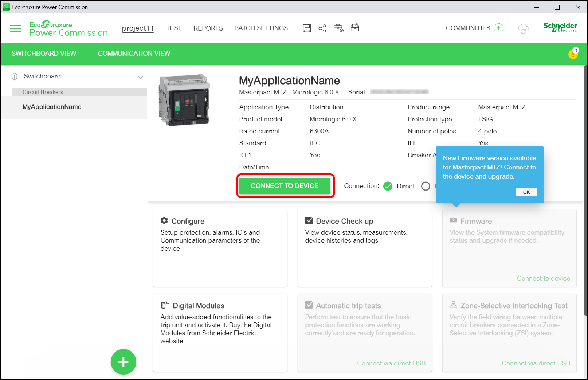Viewport: 588px width, 380px height.
Task: Click the Zone-Selective Interlocking network icon
Action: (454, 305)
